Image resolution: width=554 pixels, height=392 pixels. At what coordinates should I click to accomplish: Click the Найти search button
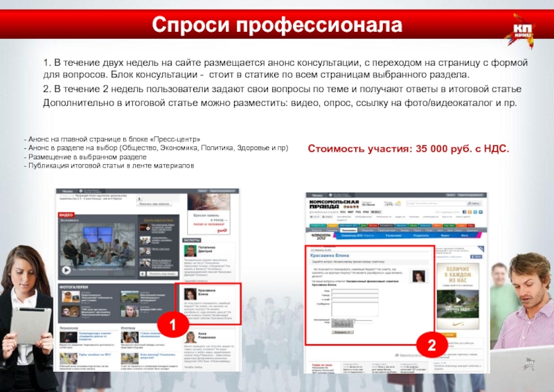pos(474,203)
